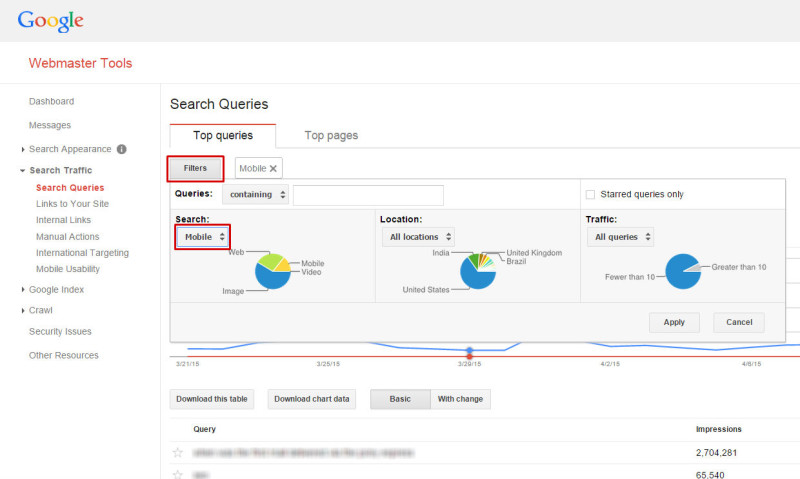Star the second query row

point(178,474)
